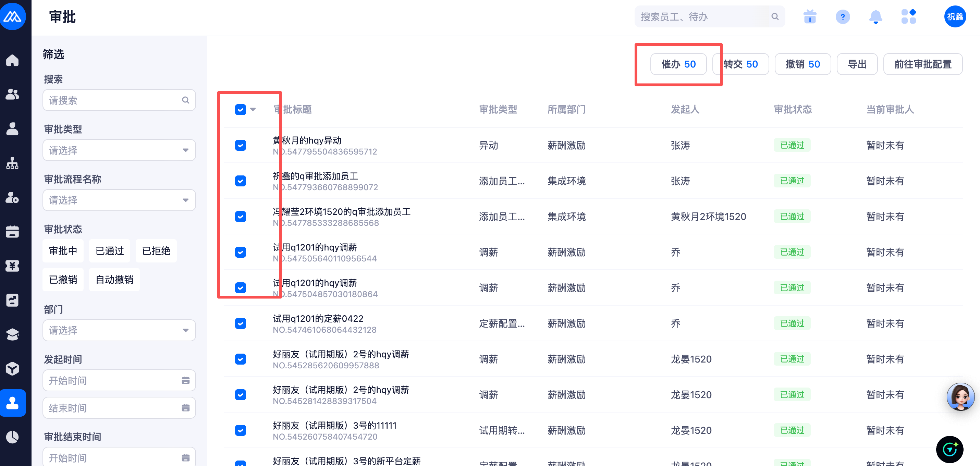The height and width of the screenshot is (466, 980).
Task: Expand the 审批流程名称 dropdown
Action: [x=119, y=200]
